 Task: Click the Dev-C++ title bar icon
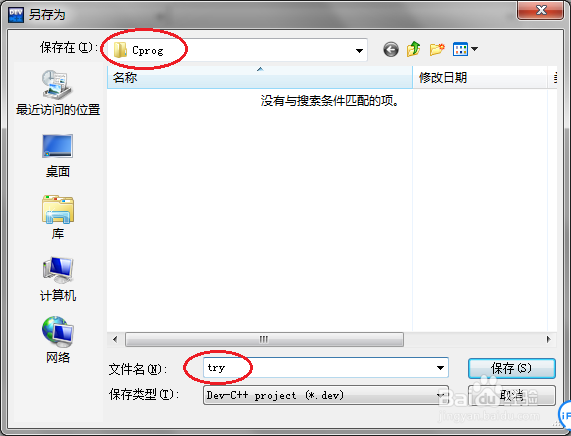coord(16,15)
